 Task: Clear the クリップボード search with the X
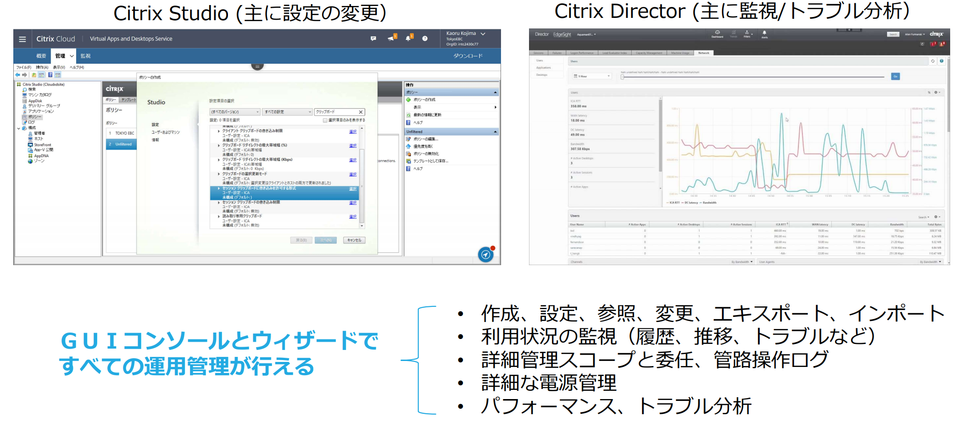pyautogui.click(x=361, y=112)
